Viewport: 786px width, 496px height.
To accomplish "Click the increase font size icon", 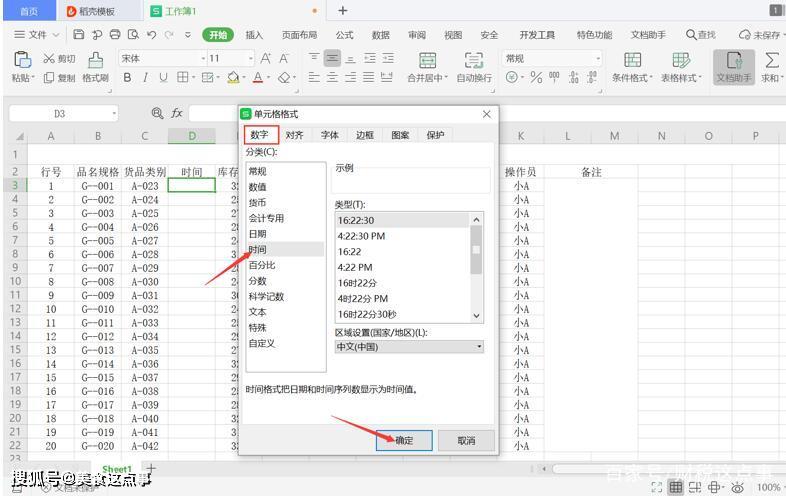I will pyautogui.click(x=266, y=59).
